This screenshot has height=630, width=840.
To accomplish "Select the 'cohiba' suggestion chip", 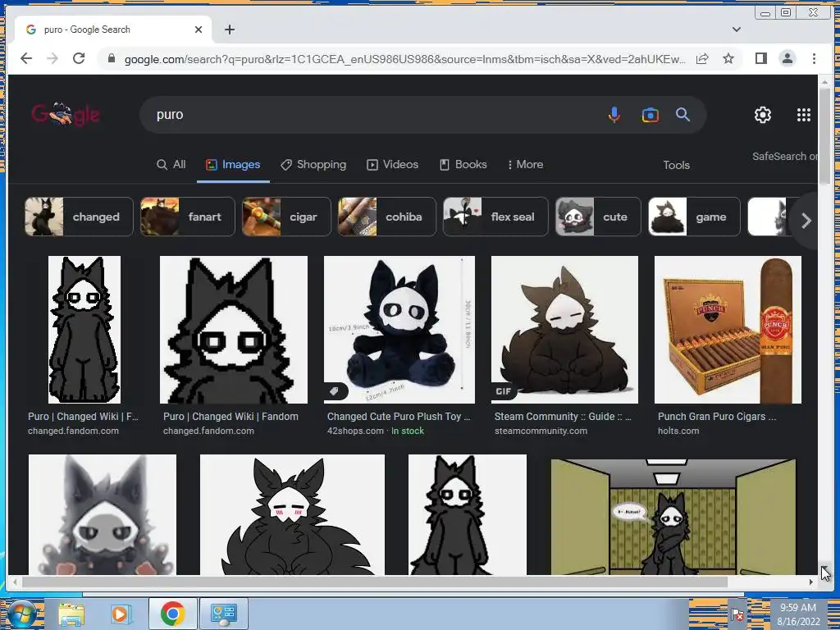I will point(387,217).
